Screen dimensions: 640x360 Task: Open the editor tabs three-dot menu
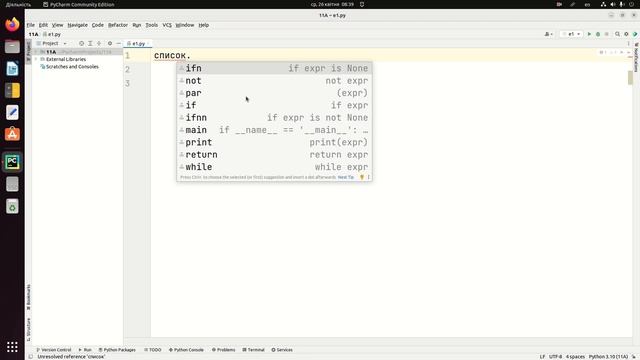point(628,43)
